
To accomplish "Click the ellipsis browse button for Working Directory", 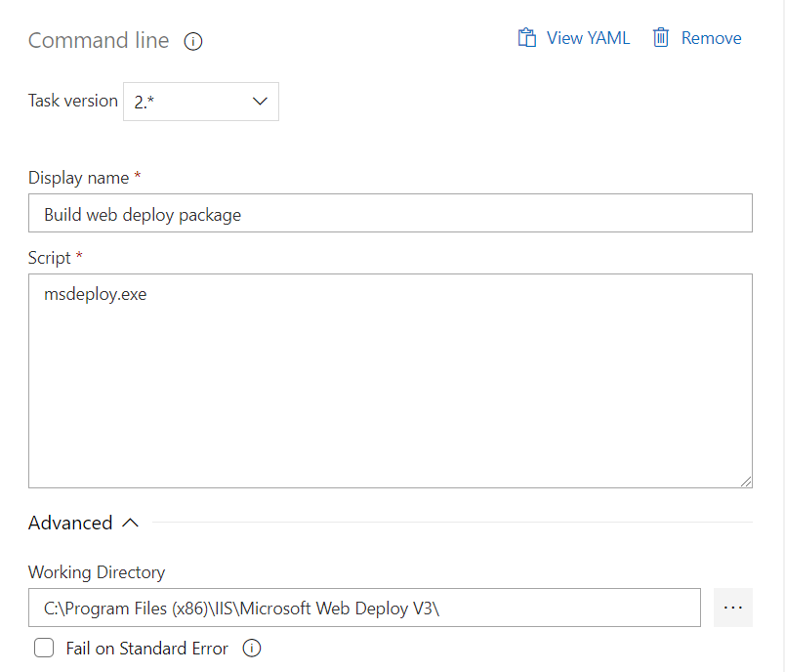I will click(733, 608).
